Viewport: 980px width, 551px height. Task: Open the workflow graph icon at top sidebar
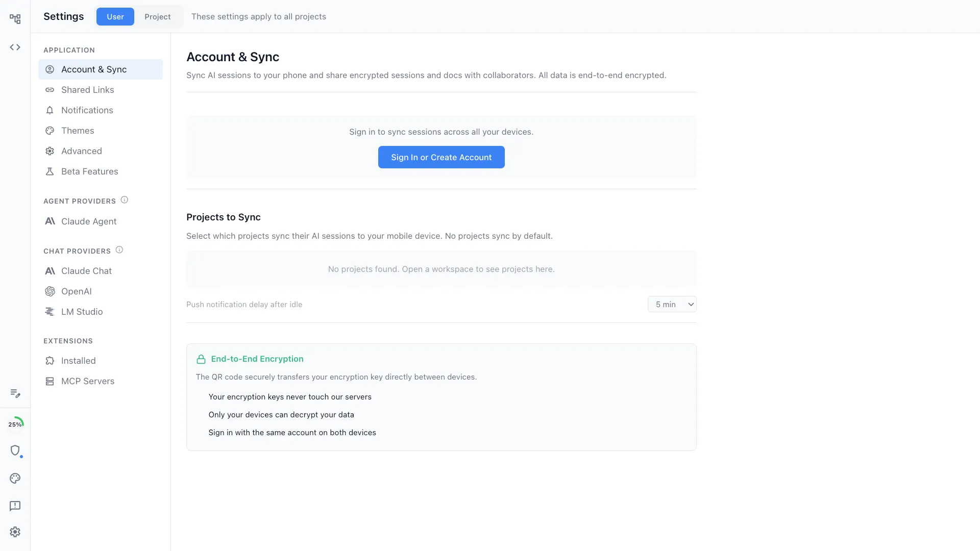coord(15,18)
